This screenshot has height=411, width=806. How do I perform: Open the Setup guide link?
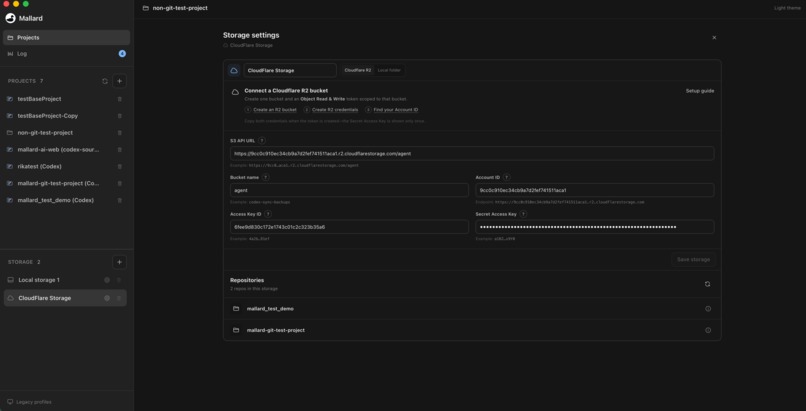[700, 91]
